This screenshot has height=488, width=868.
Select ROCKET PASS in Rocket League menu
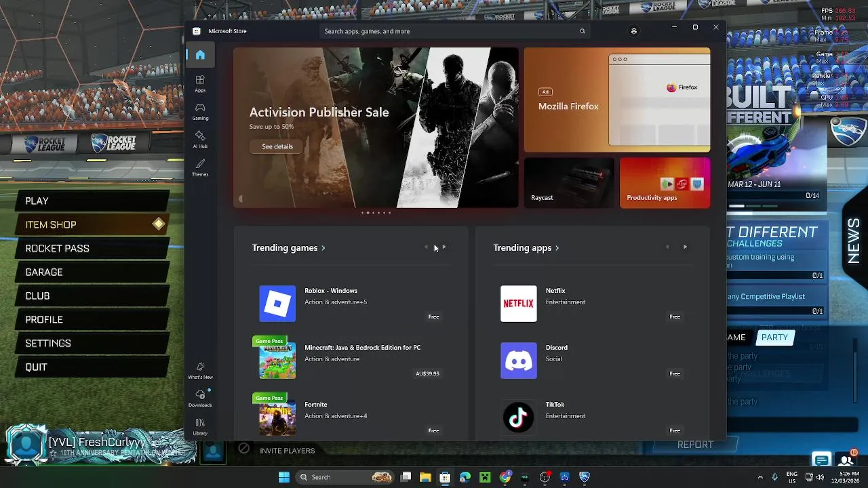93,249
